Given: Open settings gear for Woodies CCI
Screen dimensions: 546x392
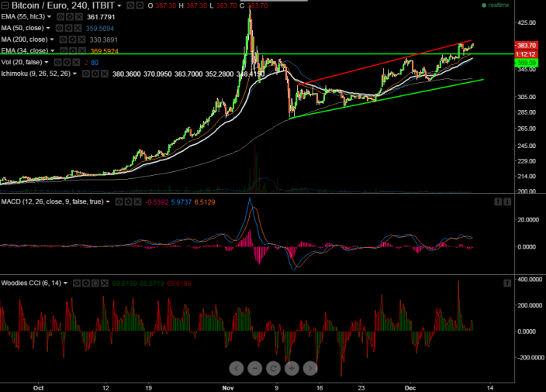Looking at the screenshot, I should [x=86, y=283].
